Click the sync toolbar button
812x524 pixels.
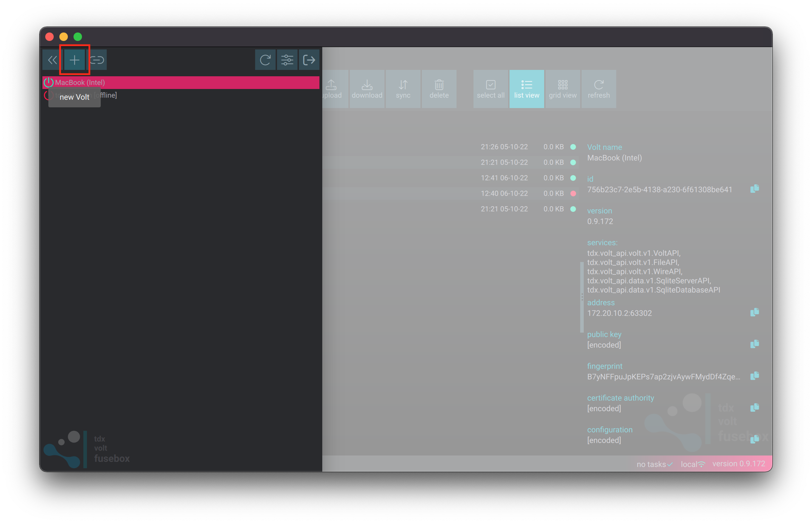[403, 89]
